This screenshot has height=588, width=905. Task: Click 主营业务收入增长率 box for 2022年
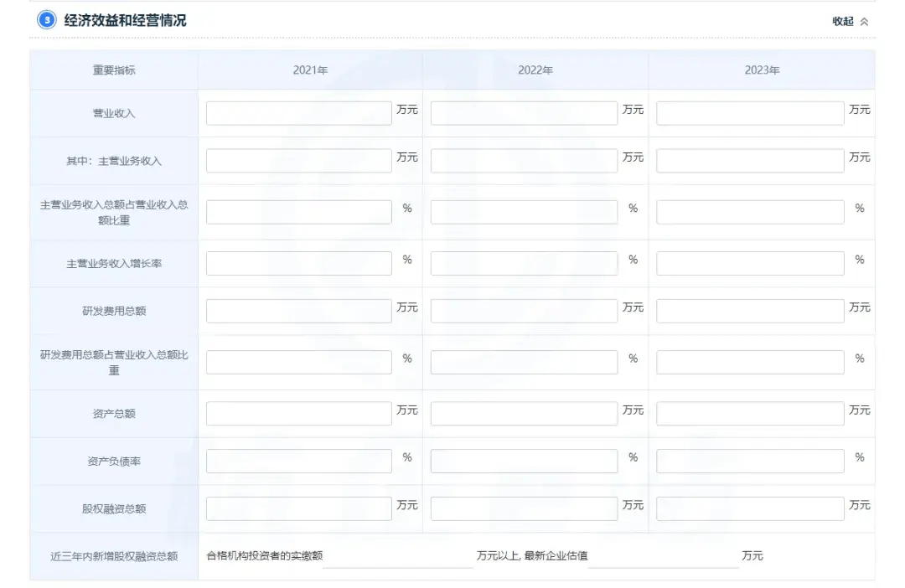pos(524,263)
